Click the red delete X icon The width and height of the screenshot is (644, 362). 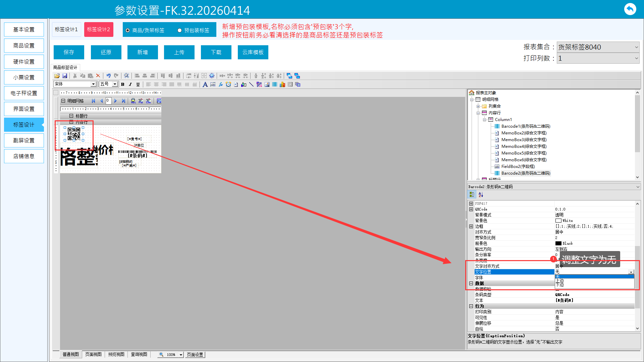[98, 76]
